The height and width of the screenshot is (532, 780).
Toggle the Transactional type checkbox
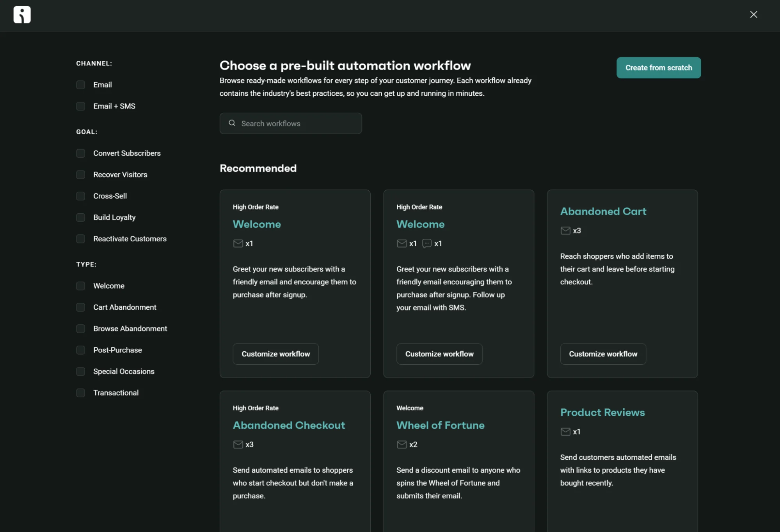[x=80, y=393]
